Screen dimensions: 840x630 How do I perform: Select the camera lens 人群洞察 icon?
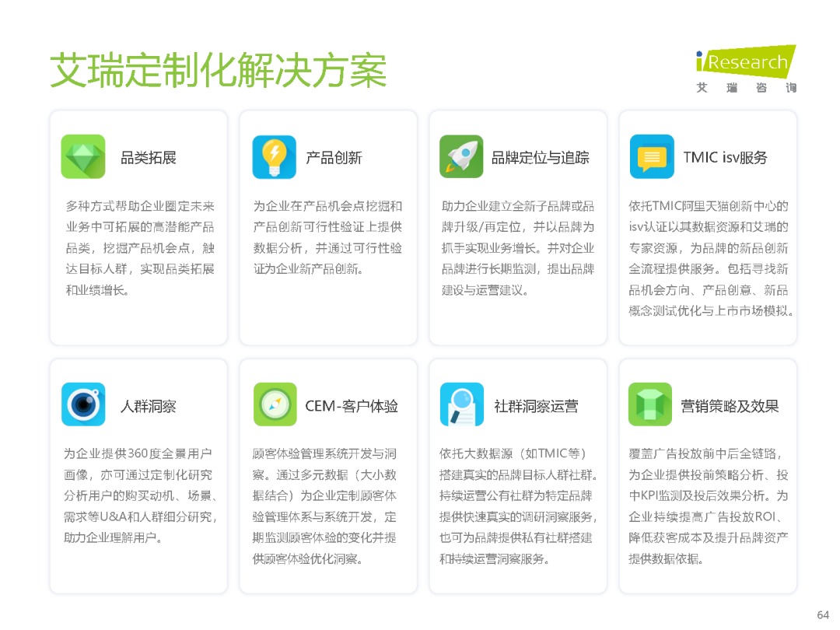click(82, 404)
